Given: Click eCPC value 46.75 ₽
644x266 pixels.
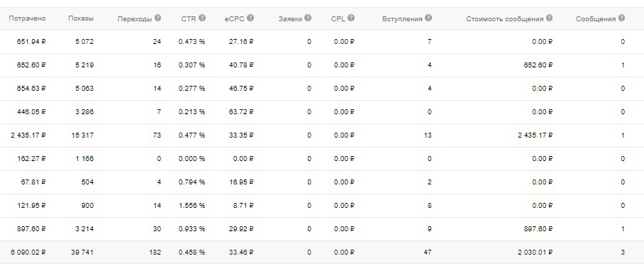Looking at the screenshot, I should coord(241,88).
